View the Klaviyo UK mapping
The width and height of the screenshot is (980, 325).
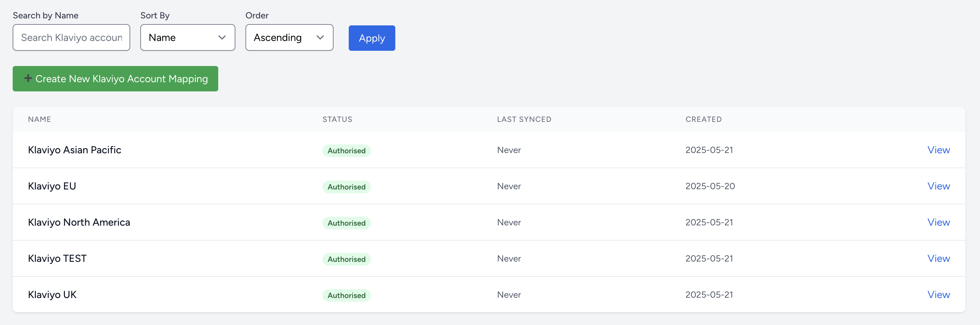point(938,294)
